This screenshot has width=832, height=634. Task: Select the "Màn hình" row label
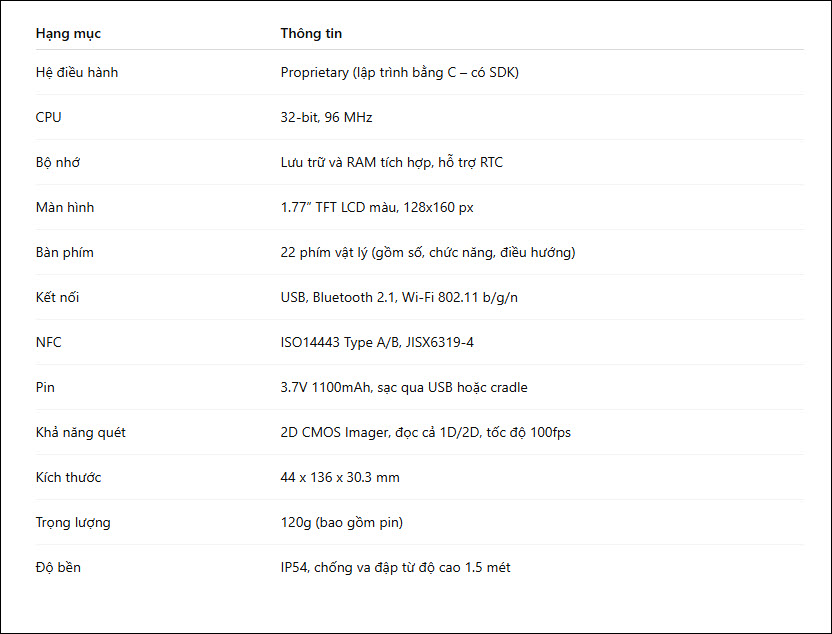[65, 207]
